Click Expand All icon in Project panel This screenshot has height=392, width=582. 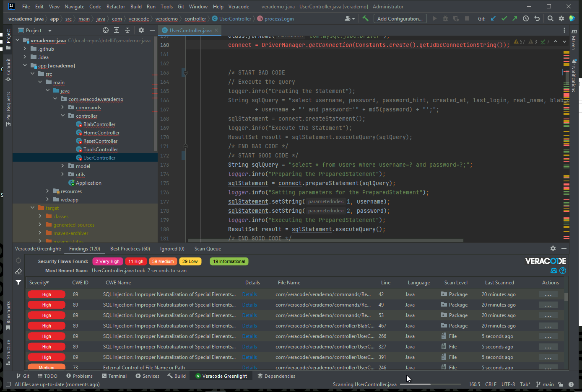117,30
